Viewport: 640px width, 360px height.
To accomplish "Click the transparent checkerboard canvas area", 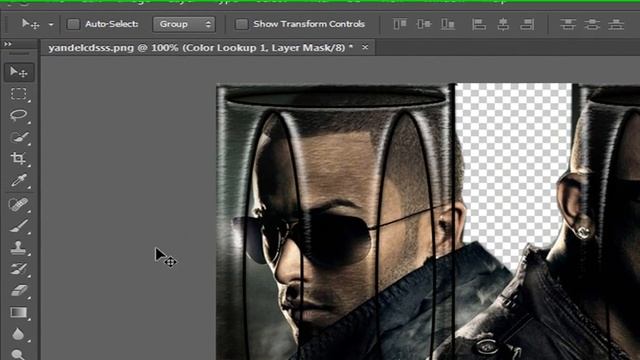I will (514, 163).
